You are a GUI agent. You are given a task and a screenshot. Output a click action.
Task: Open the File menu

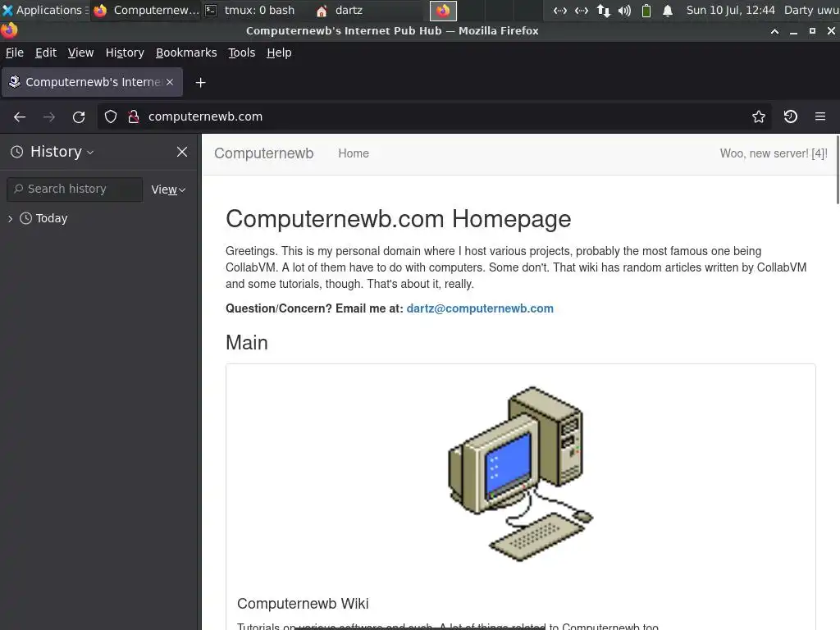coord(15,52)
